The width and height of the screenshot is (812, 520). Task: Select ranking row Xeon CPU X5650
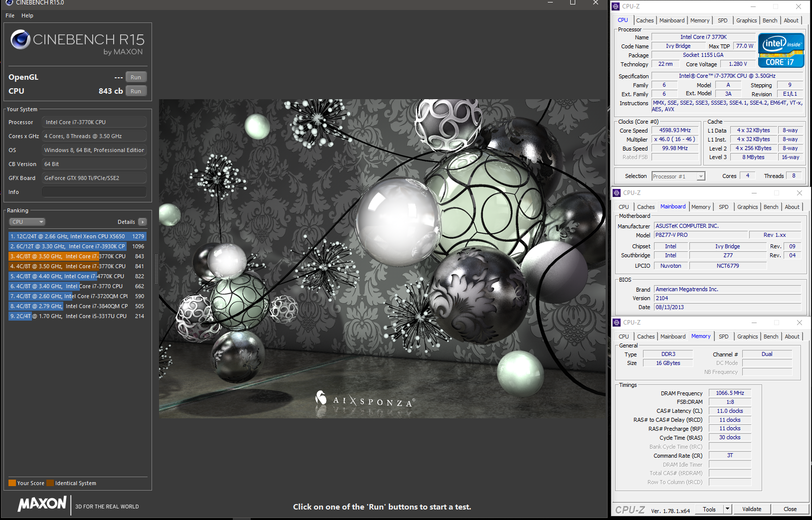(77, 236)
